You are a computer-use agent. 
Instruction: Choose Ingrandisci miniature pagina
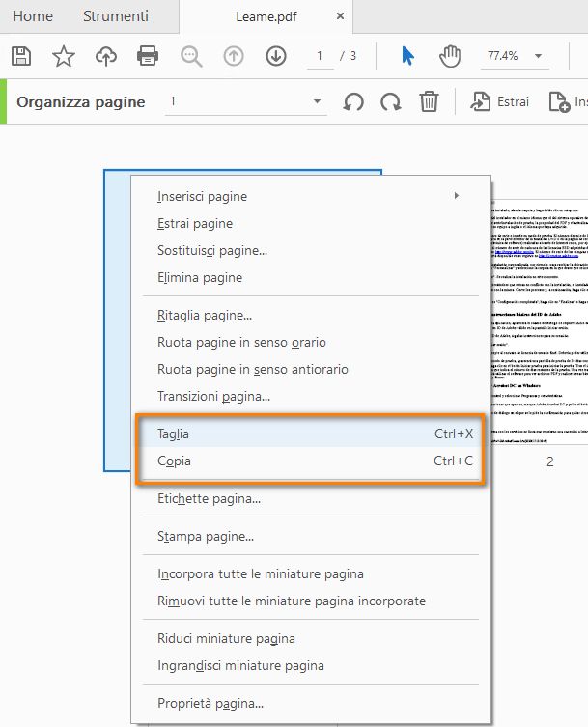point(311,665)
